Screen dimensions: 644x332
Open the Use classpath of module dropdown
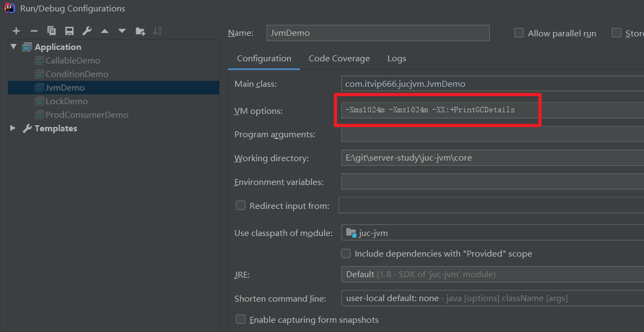[x=492, y=233]
